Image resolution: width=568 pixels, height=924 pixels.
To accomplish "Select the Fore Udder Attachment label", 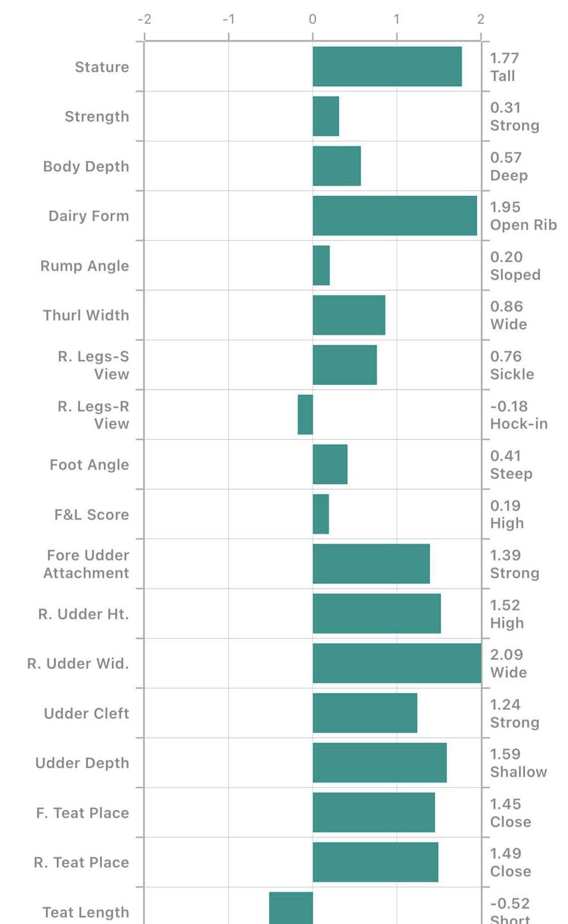I will 87,564.
